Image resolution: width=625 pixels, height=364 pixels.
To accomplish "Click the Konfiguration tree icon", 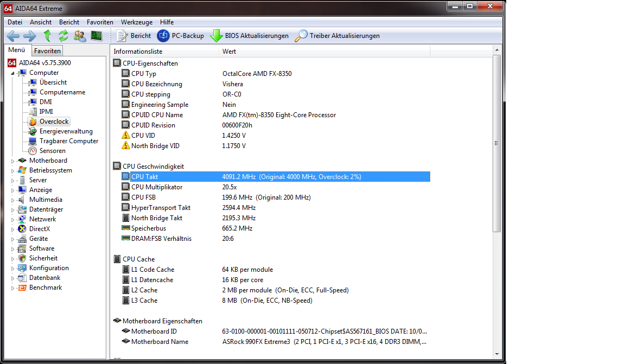I will coord(22,269).
